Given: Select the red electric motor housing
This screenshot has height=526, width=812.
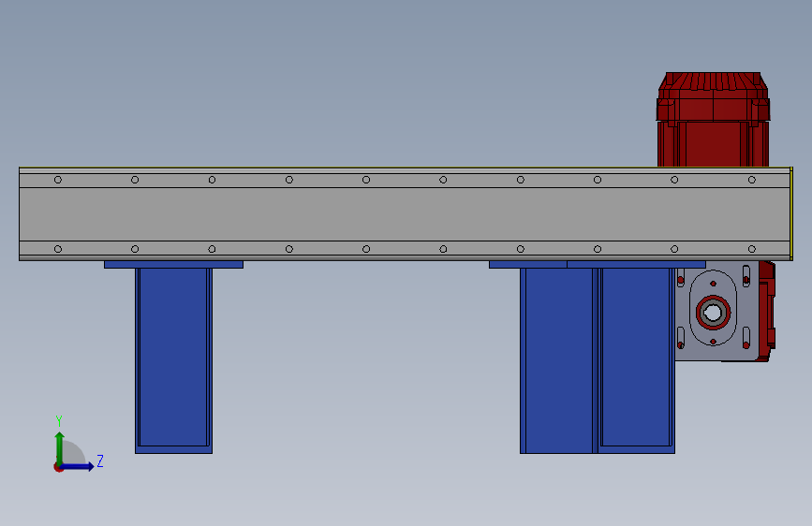Looking at the screenshot, I should click(x=713, y=120).
